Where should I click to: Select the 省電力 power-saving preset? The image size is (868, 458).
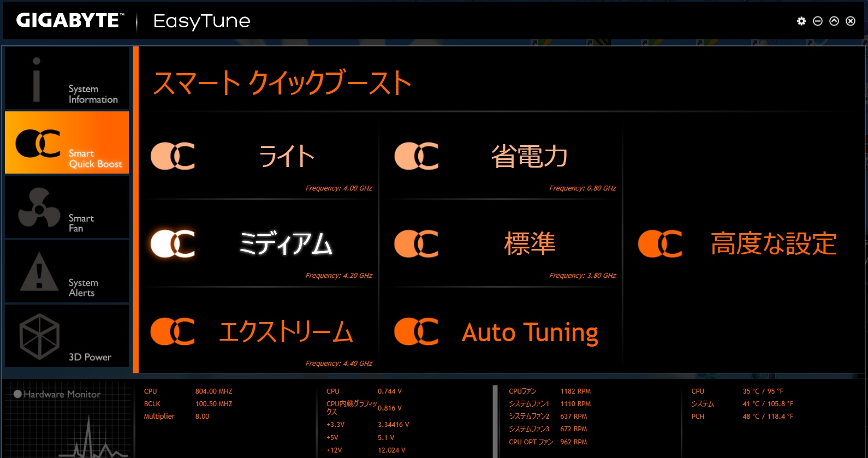click(504, 157)
